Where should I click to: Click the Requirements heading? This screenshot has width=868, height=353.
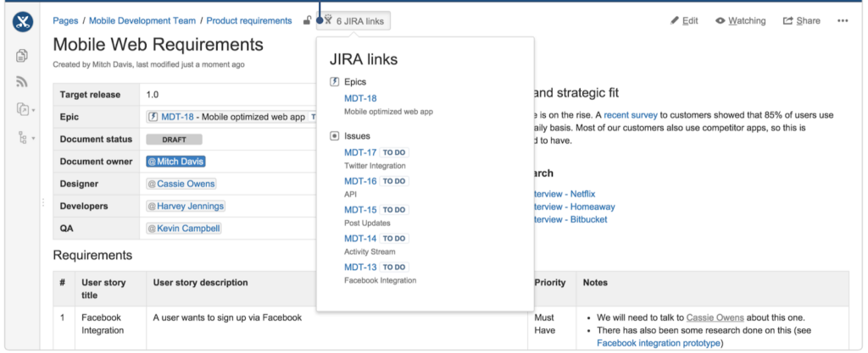coord(92,255)
